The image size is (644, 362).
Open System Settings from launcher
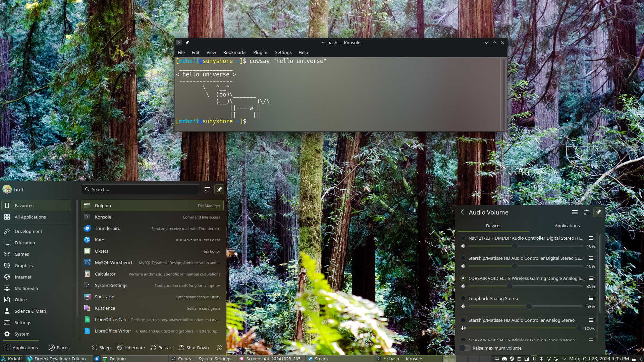153,285
